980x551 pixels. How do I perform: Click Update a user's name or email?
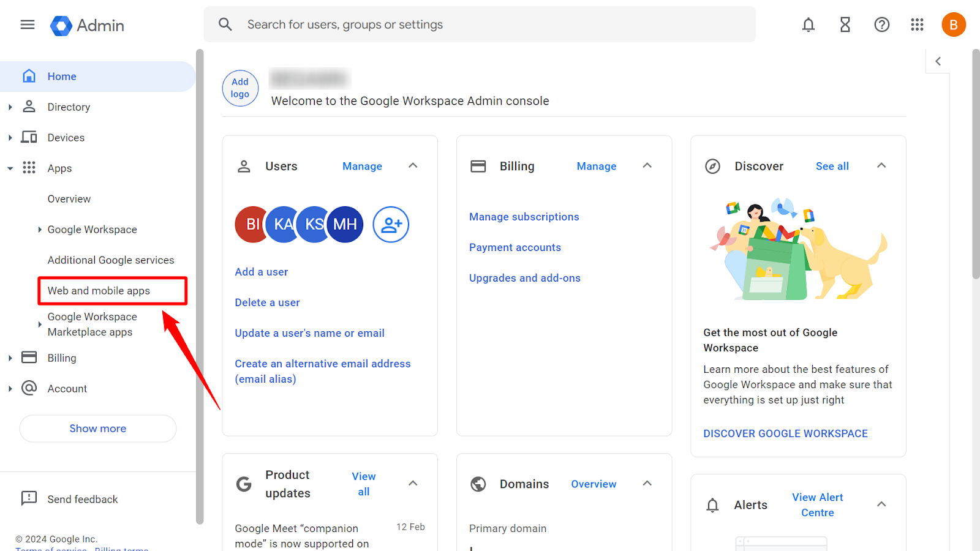tap(309, 333)
